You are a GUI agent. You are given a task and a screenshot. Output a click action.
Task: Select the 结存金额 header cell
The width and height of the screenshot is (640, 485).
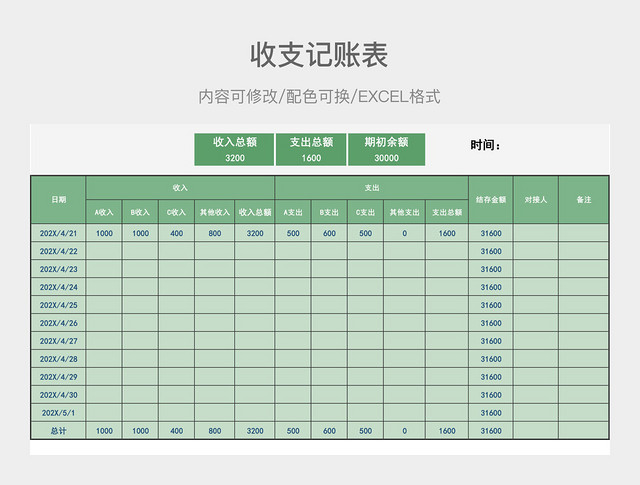(491, 200)
